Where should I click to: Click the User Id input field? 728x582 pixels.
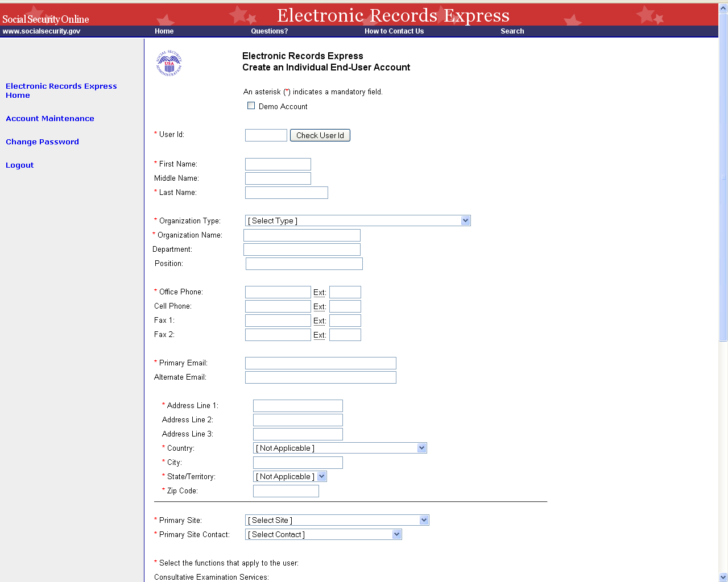(x=266, y=135)
